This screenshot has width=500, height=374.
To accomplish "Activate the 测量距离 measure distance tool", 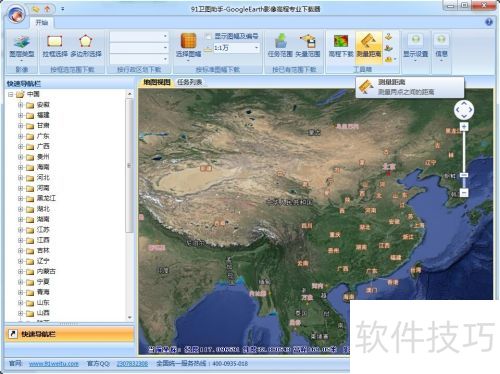I will pyautogui.click(x=368, y=46).
